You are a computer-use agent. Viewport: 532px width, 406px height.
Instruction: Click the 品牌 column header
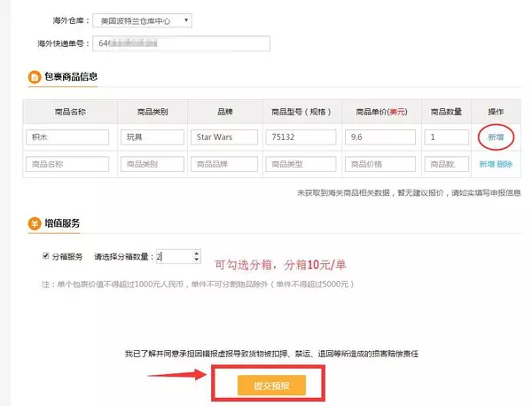pos(225,112)
